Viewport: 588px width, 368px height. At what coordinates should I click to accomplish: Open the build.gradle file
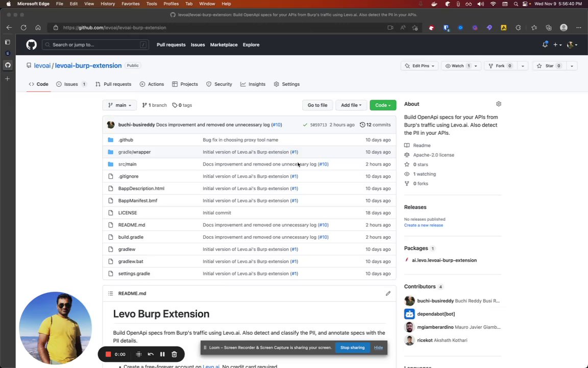tap(131, 237)
